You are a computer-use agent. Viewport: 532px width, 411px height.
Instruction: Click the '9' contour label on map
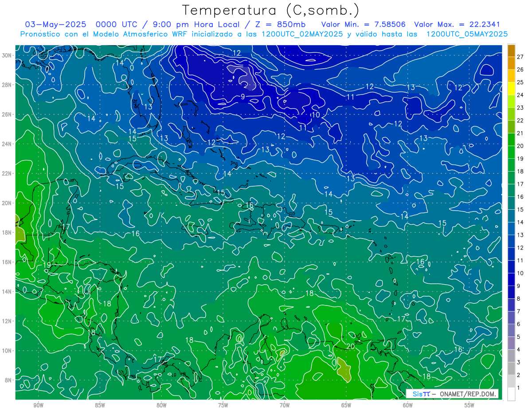click(243, 96)
